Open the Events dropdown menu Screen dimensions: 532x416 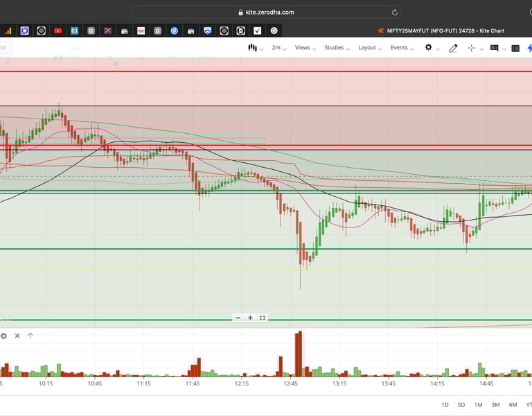click(x=402, y=48)
